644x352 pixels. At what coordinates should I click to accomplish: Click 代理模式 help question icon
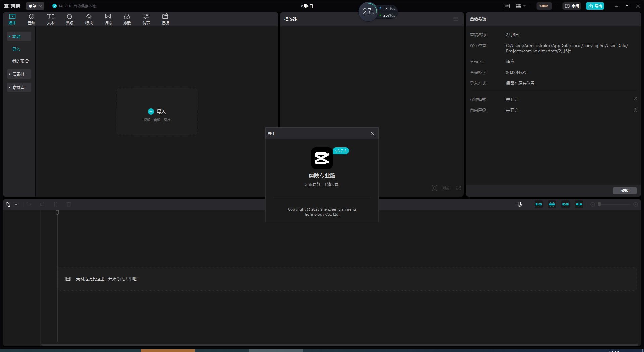tap(635, 99)
